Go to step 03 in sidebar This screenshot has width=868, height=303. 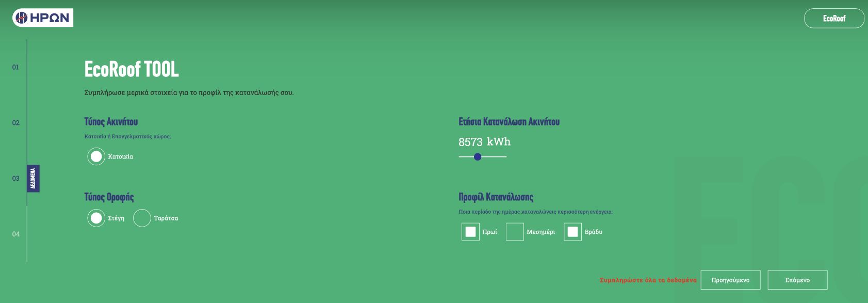click(x=15, y=179)
